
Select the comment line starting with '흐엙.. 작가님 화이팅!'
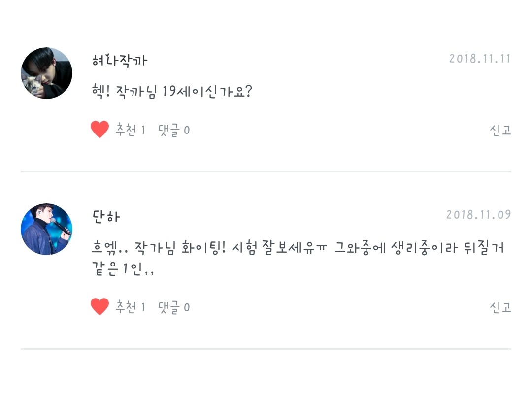point(298,247)
